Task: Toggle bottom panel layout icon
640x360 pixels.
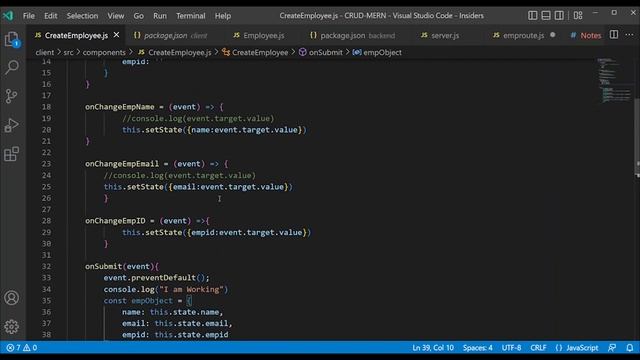Action: tap(546, 16)
